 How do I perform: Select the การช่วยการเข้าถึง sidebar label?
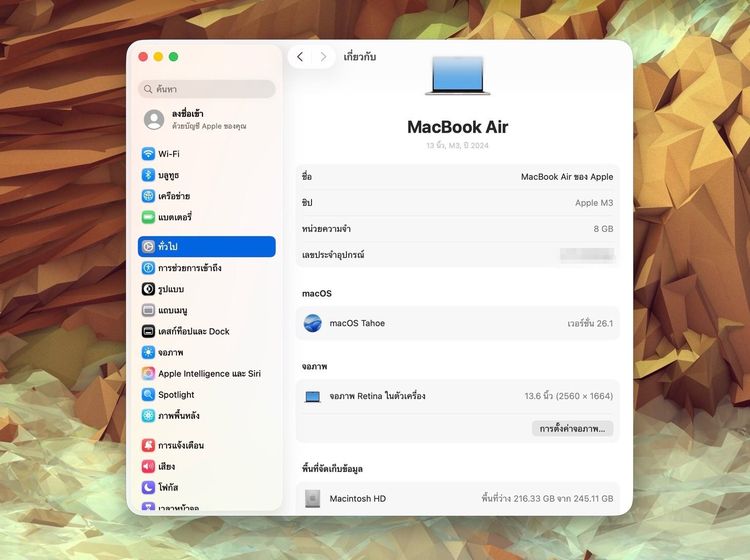click(190, 268)
